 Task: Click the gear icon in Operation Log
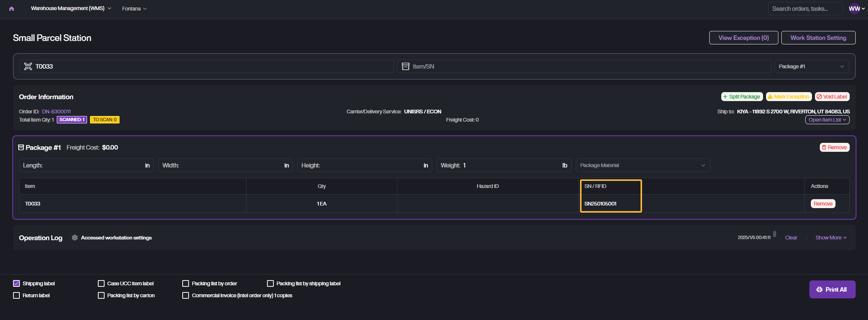pyautogui.click(x=75, y=238)
